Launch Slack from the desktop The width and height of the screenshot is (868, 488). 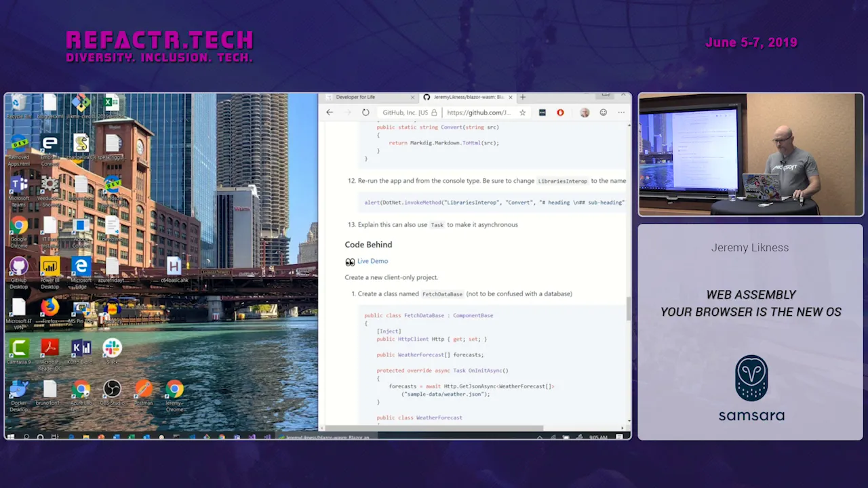[112, 350]
